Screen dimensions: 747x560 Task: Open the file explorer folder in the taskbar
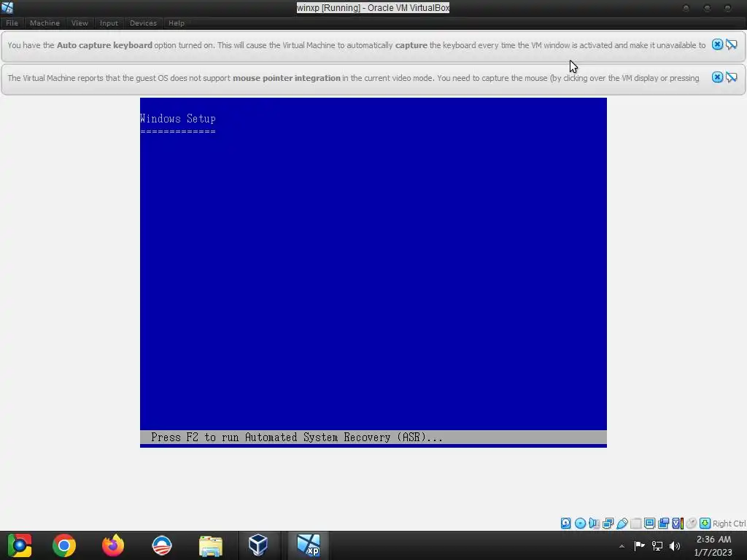point(211,545)
